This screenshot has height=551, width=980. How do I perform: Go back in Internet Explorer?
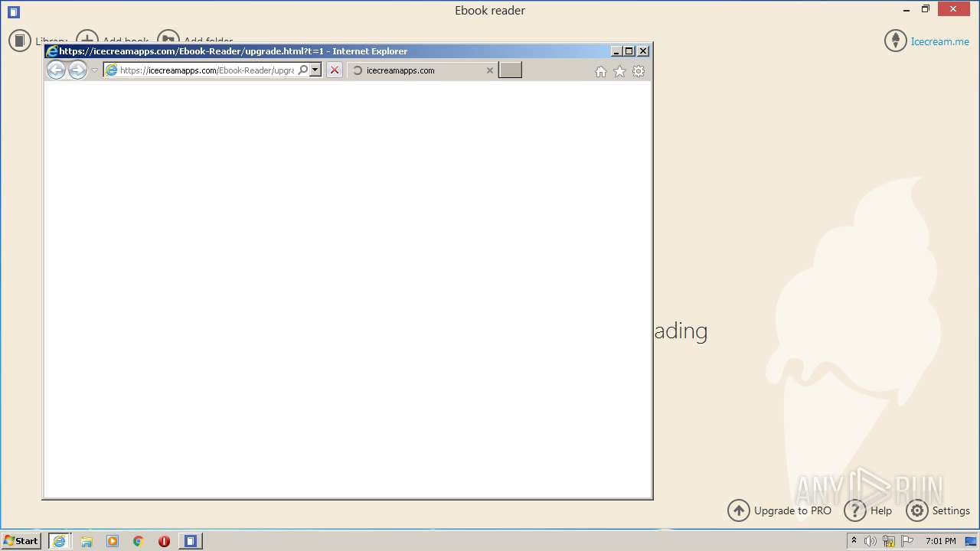(57, 70)
